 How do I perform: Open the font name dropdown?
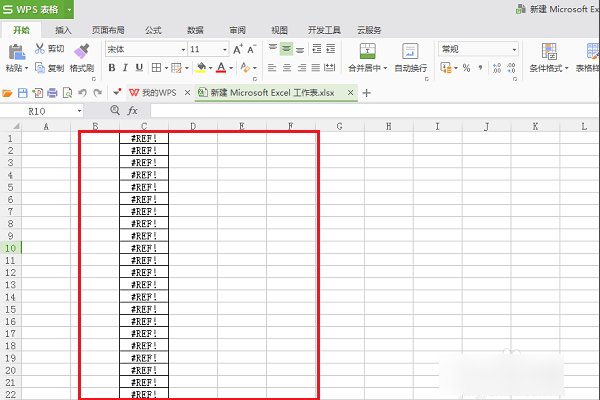pyautogui.click(x=183, y=49)
